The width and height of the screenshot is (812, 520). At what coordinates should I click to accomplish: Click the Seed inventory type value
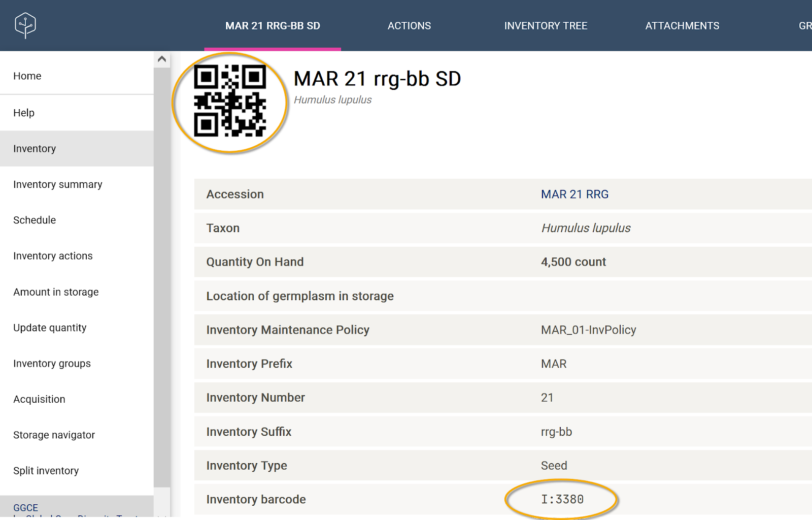tap(554, 466)
